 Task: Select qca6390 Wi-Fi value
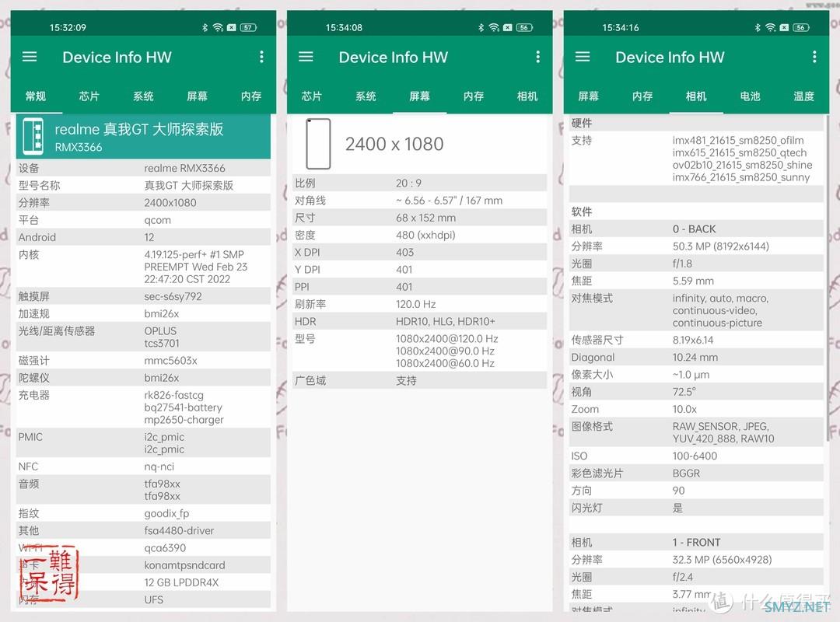165,547
